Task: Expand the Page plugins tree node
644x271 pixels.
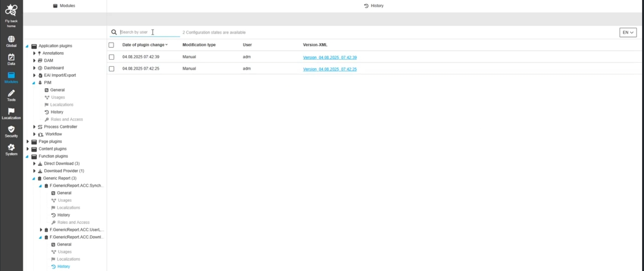Action: (27, 142)
